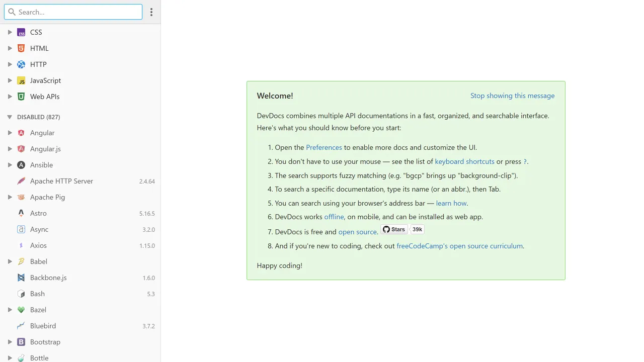Open the keyboard shortcuts link
The width and height of the screenshot is (644, 362).
[x=464, y=161]
